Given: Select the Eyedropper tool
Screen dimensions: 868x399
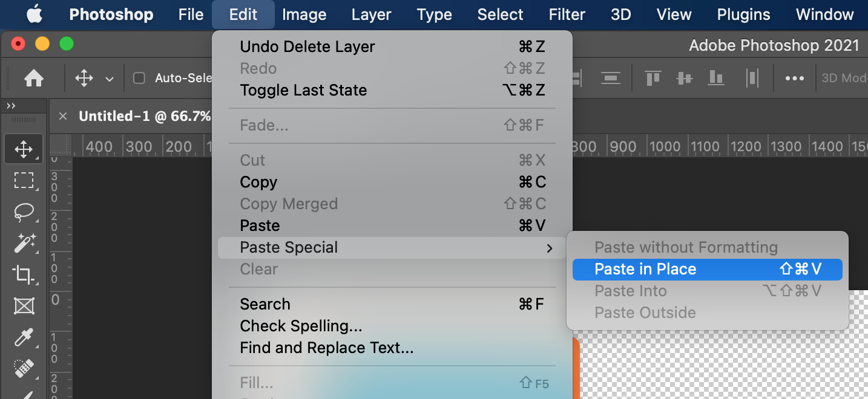Looking at the screenshot, I should (x=24, y=337).
